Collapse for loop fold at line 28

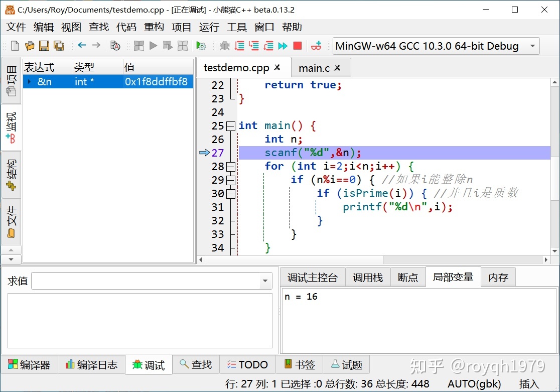point(231,167)
